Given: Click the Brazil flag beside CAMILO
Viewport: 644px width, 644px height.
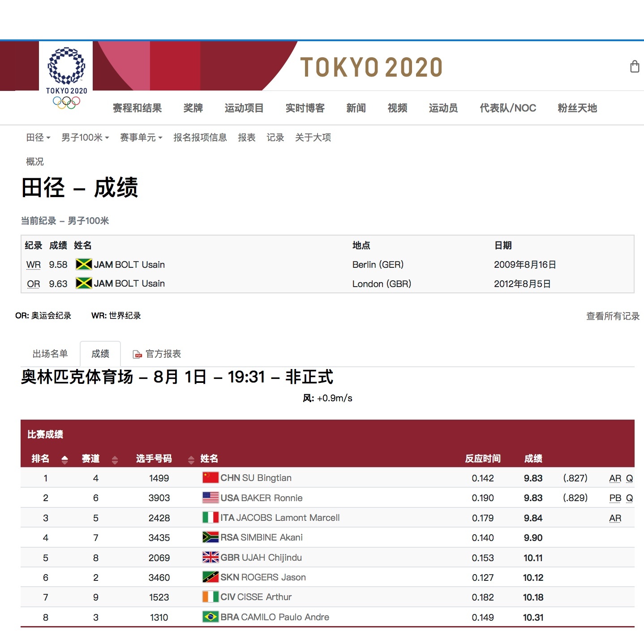Looking at the screenshot, I should [x=210, y=617].
